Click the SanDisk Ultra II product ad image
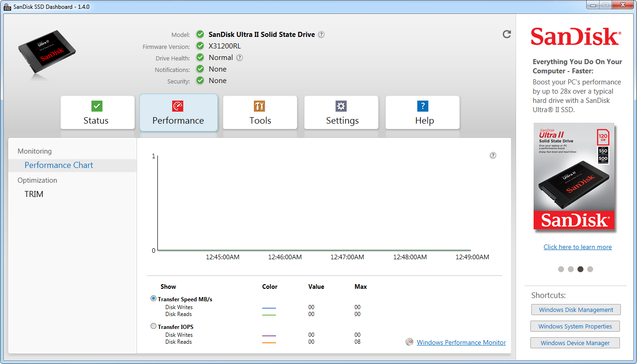Screen dimensions: 637x364 [574, 176]
